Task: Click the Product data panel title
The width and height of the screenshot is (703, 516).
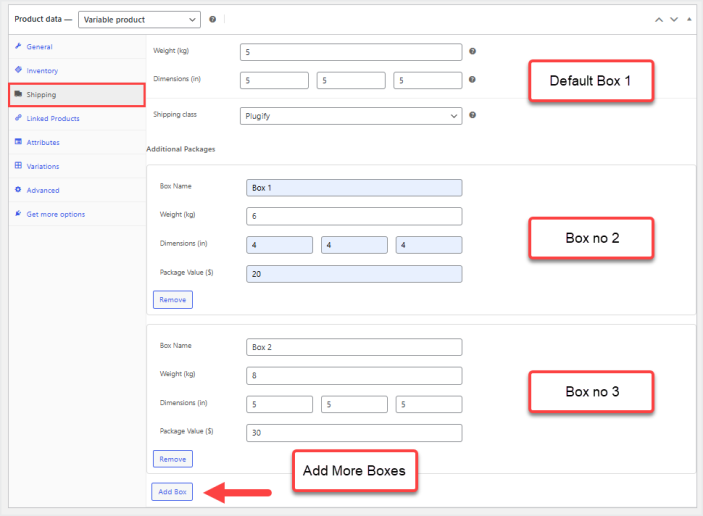Action: click(38, 19)
